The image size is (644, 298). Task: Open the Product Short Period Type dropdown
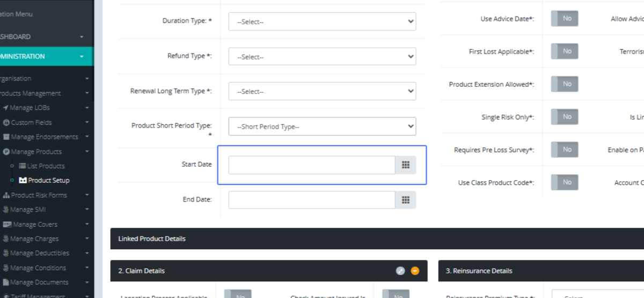coord(322,127)
